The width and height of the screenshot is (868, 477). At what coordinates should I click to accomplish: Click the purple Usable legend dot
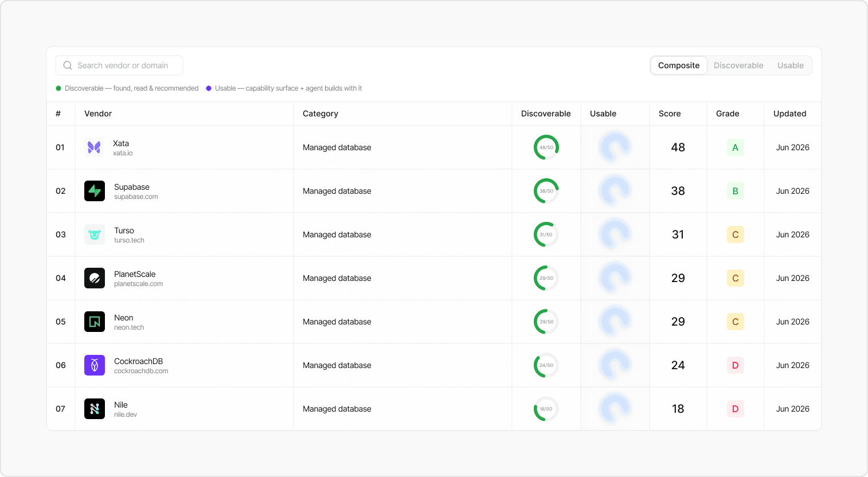[209, 88]
